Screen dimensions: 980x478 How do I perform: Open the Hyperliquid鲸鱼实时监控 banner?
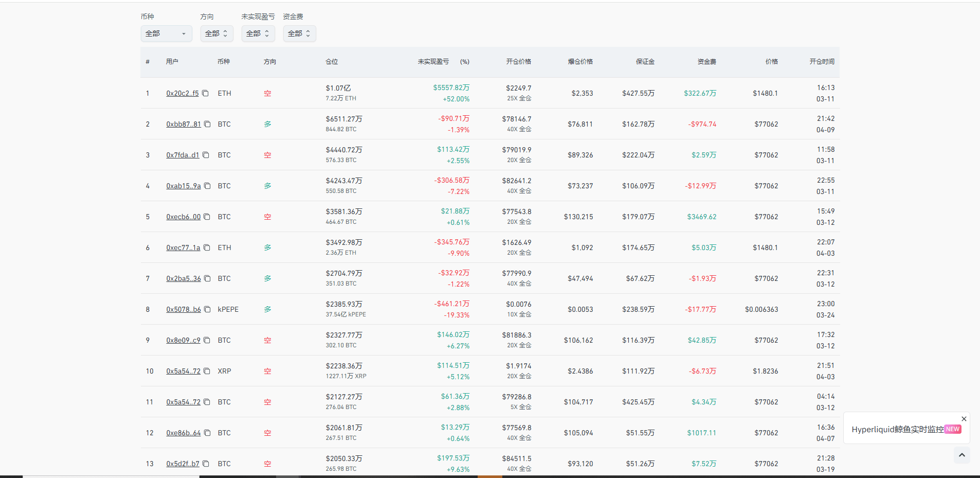click(x=897, y=429)
